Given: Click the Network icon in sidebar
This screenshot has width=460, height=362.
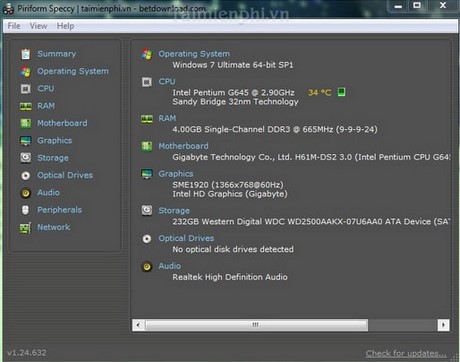Looking at the screenshot, I should (x=26, y=228).
